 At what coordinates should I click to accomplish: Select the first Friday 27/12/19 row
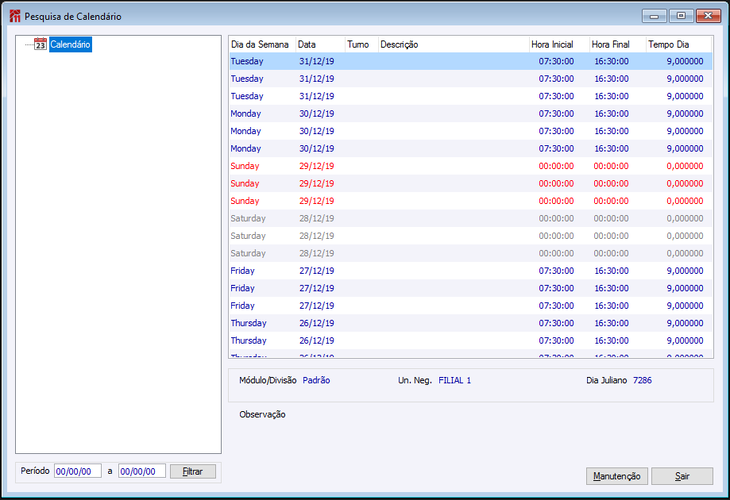[x=471, y=271]
